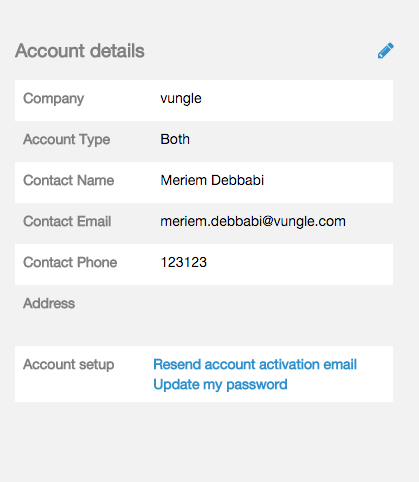The image size is (419, 482).
Task: Select the Both account type value
Action: (x=175, y=139)
